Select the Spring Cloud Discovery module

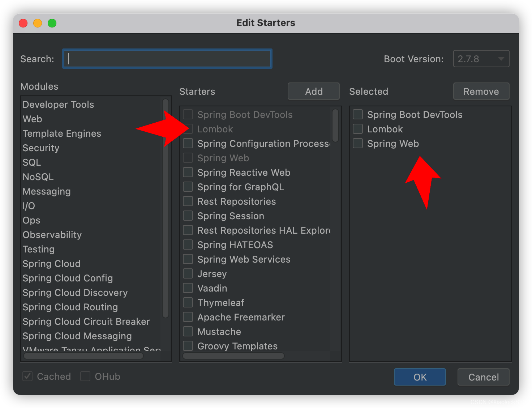(75, 293)
